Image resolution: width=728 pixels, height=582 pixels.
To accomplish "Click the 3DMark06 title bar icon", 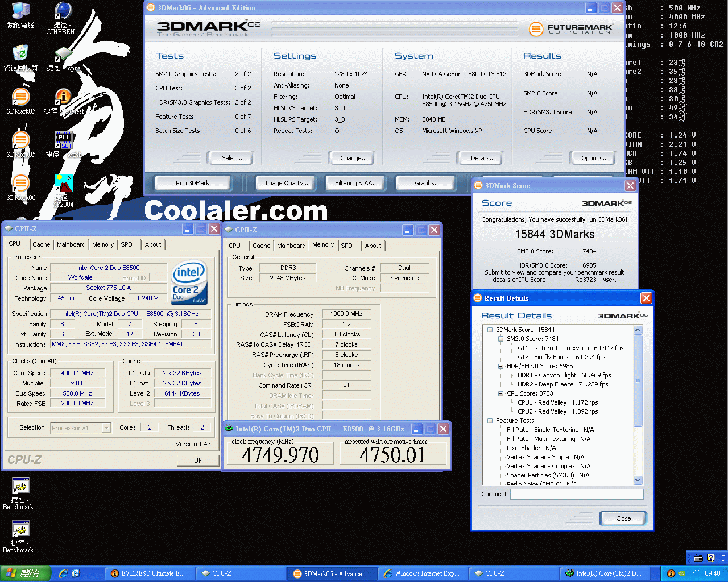I will click(151, 7).
